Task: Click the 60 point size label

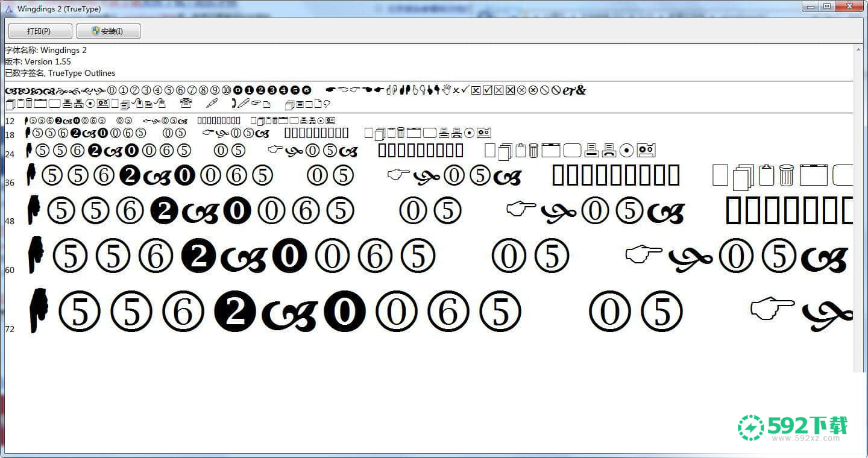Action: [x=10, y=270]
